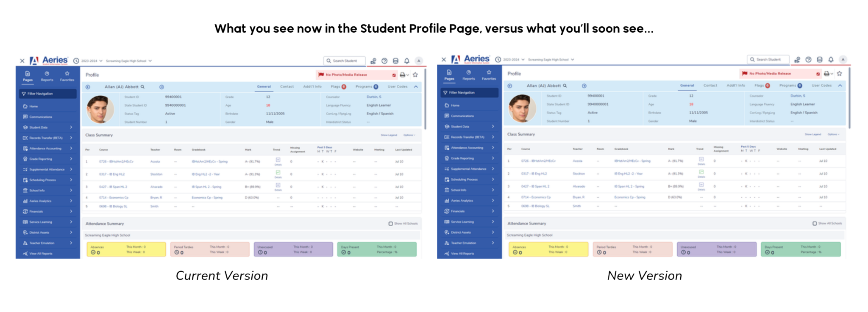The width and height of the screenshot is (868, 312).
Task: Click the Search Student field in right window
Action: (768, 60)
